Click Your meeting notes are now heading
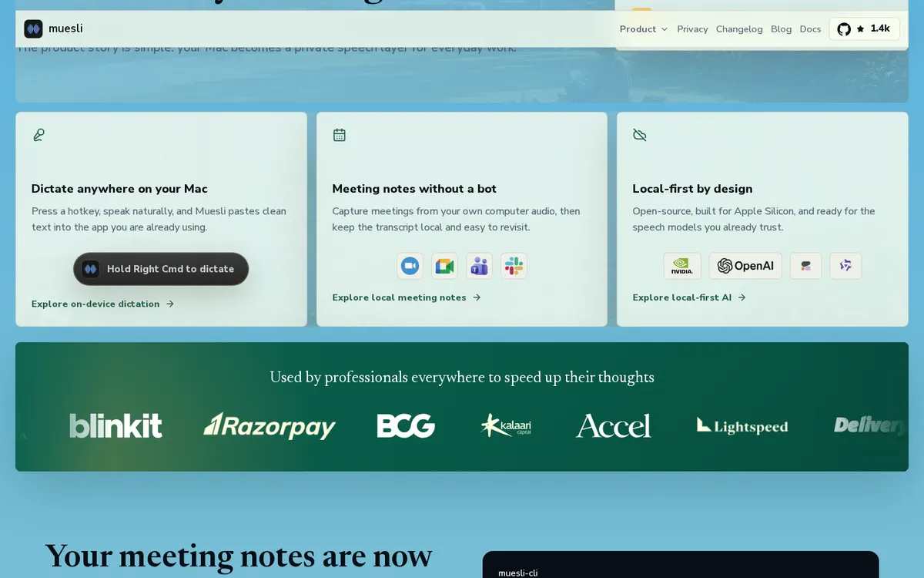The height and width of the screenshot is (578, 924). tap(239, 556)
